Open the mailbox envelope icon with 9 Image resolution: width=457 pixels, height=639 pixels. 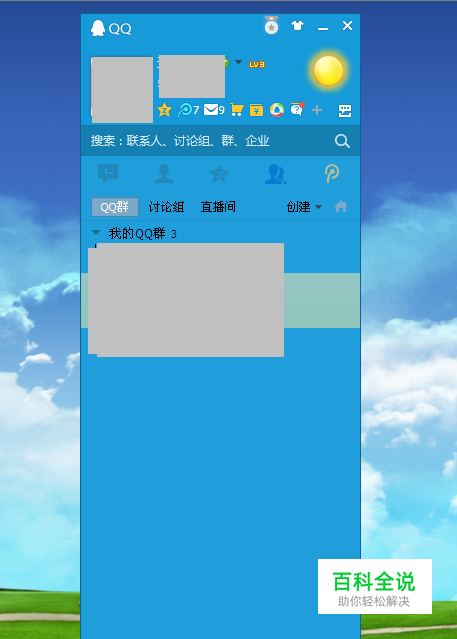tap(214, 110)
